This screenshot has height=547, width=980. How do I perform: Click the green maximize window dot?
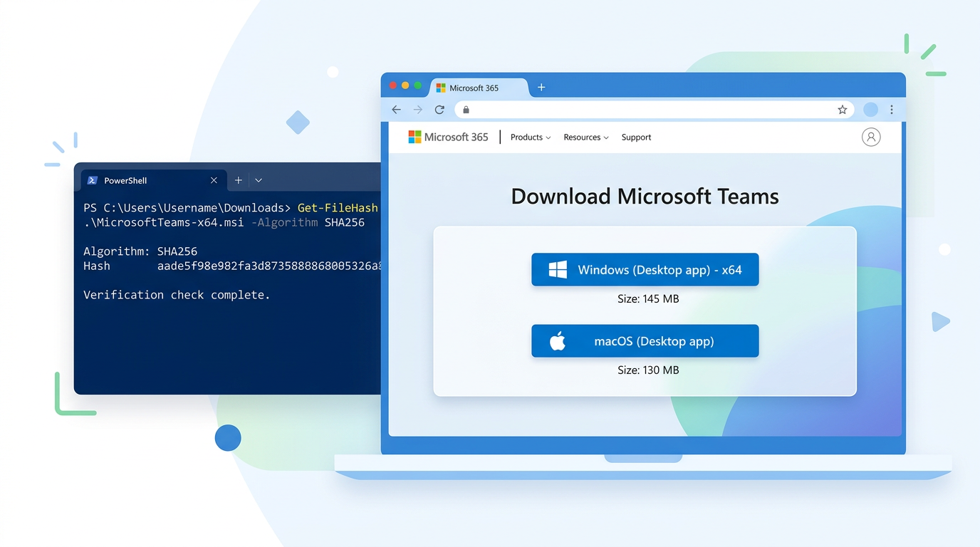(418, 85)
